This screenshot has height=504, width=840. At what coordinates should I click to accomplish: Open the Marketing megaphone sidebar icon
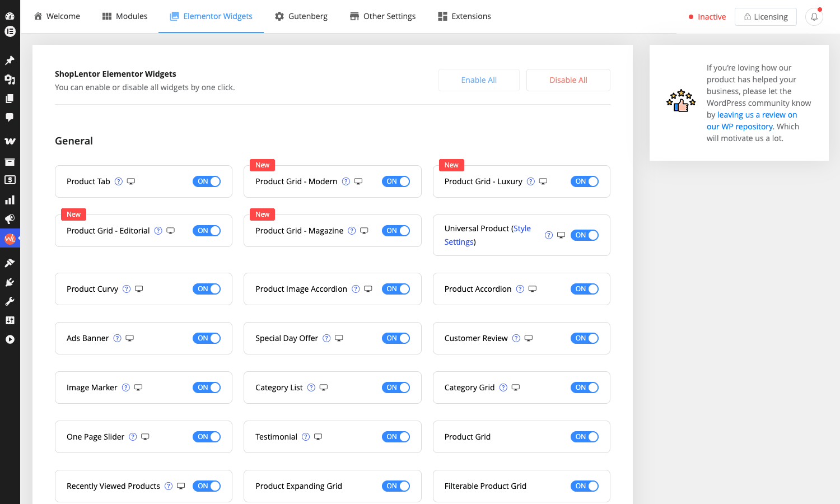click(10, 219)
